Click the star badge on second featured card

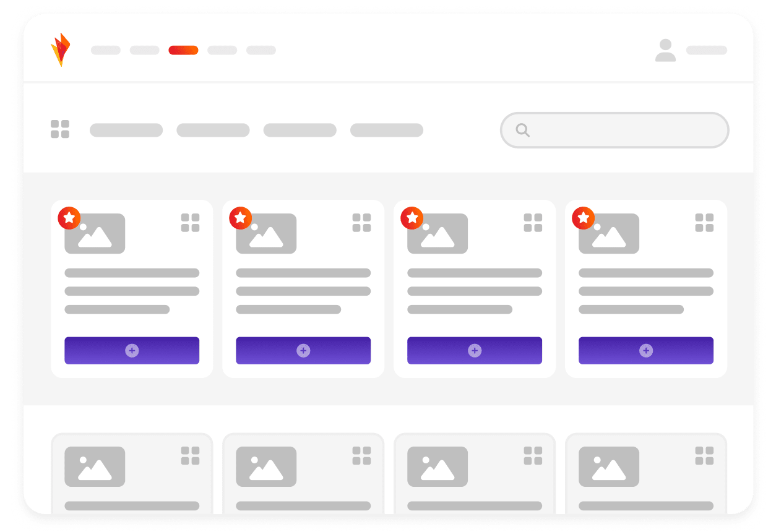coord(241,218)
